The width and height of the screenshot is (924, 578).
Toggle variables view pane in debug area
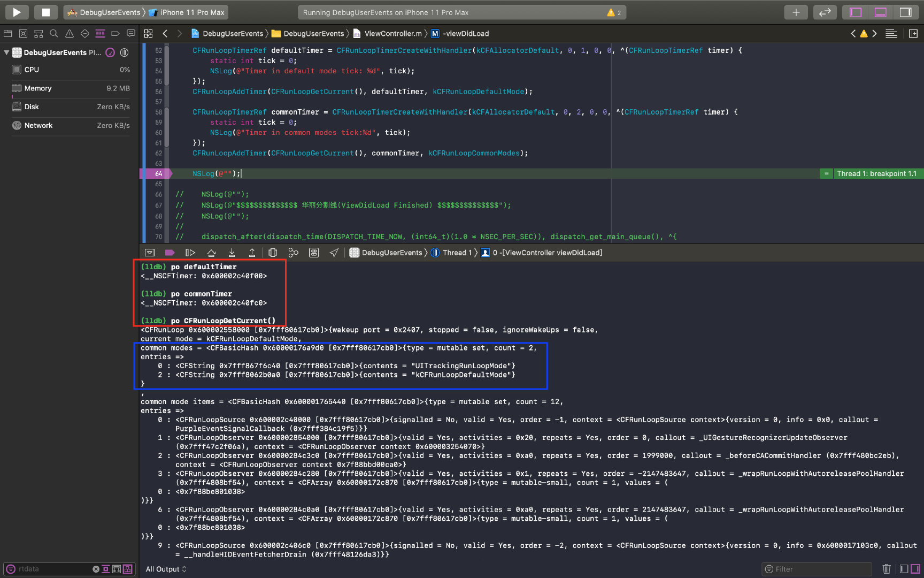[904, 569]
